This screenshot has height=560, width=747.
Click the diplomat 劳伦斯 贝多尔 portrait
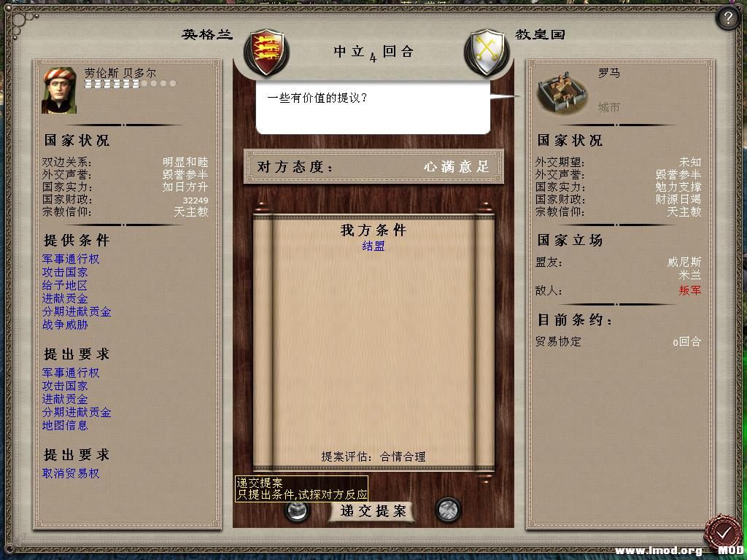[59, 90]
